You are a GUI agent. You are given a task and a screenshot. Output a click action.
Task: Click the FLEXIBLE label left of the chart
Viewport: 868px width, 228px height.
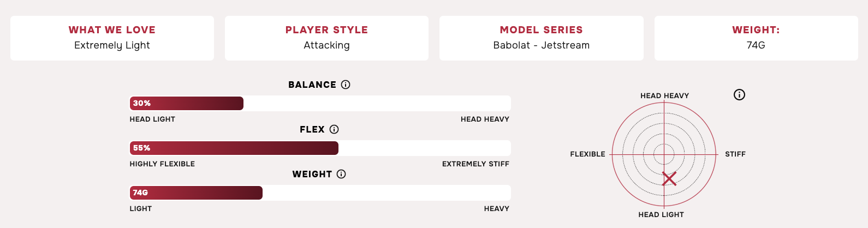coord(587,154)
